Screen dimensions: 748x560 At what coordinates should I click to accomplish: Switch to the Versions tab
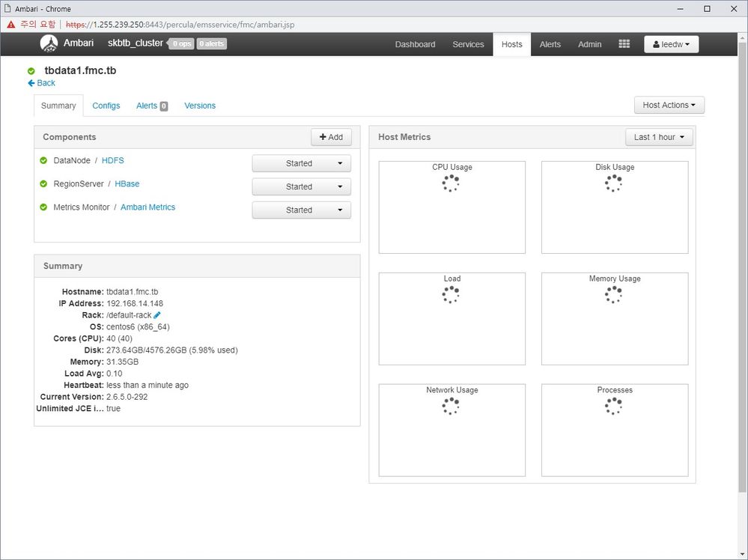point(200,106)
